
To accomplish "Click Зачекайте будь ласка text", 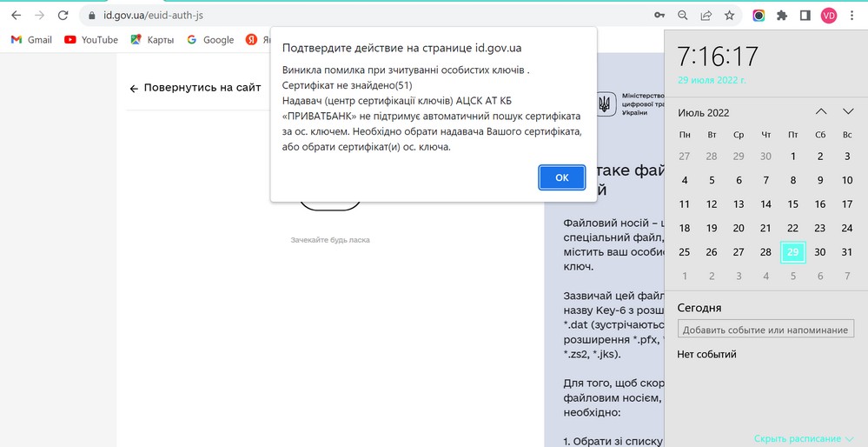I will [330, 240].
